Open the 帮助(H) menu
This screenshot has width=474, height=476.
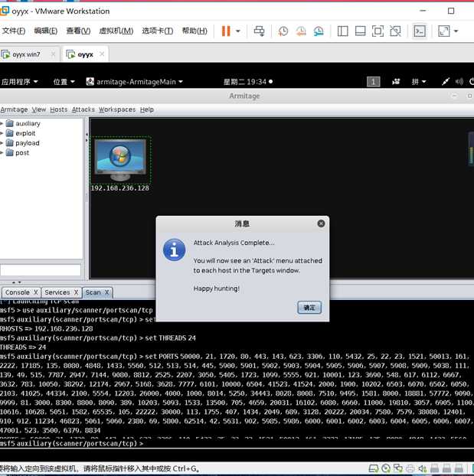point(195,31)
